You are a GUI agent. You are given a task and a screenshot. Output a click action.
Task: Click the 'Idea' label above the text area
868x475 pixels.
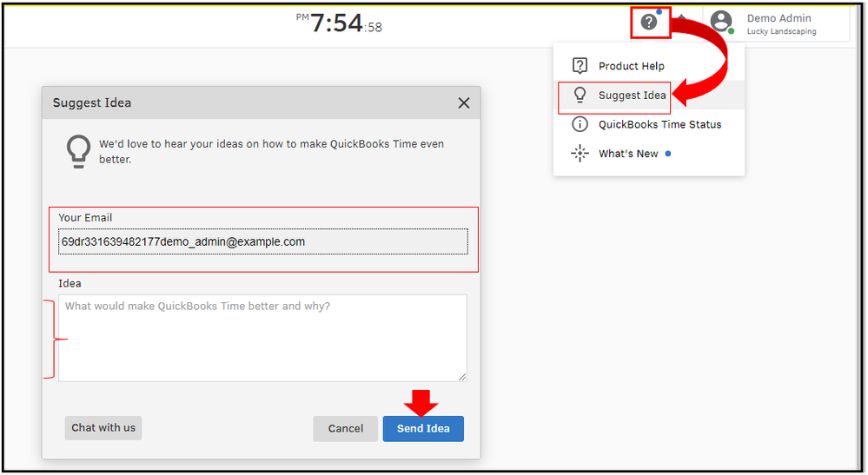point(70,284)
